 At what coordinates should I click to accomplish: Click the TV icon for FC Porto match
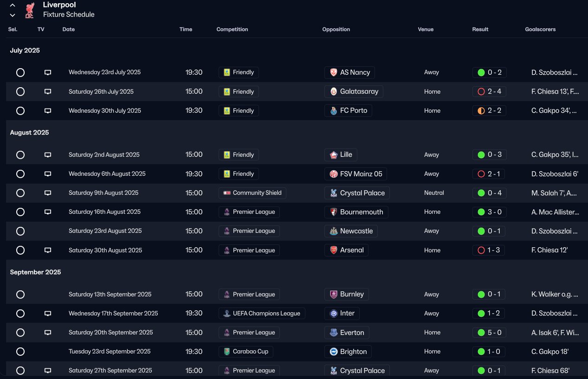(x=48, y=111)
